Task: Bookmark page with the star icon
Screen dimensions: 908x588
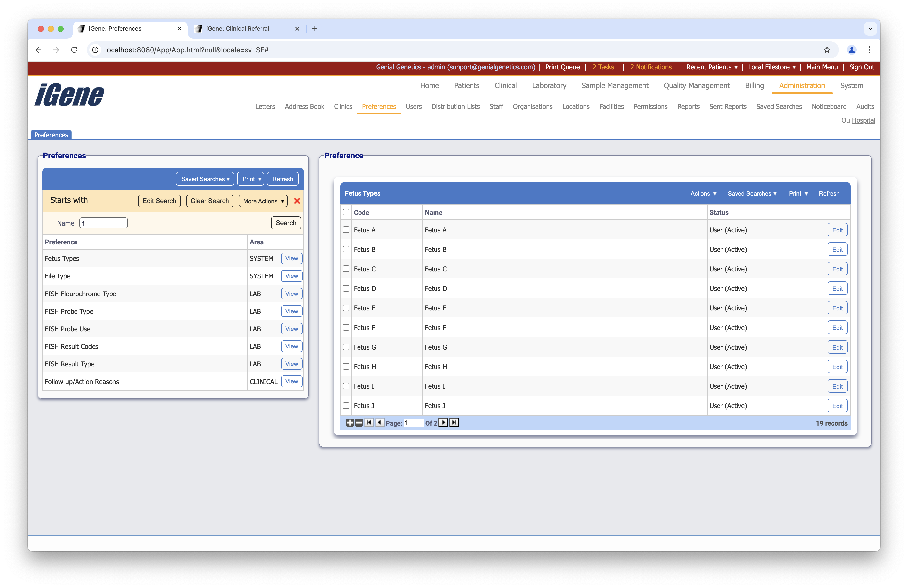Action: [x=827, y=50]
